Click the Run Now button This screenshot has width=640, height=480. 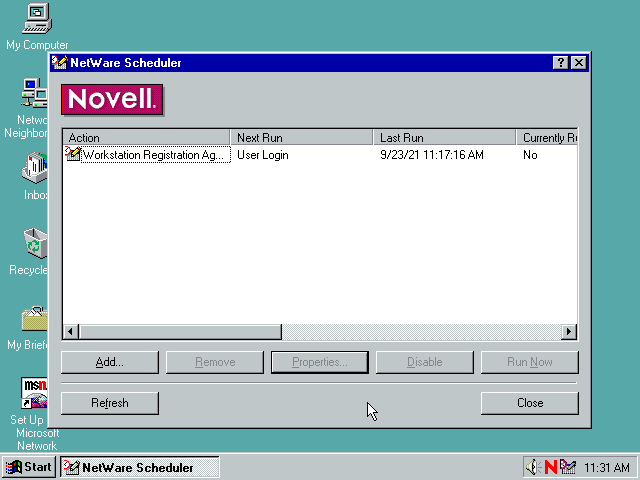click(529, 362)
